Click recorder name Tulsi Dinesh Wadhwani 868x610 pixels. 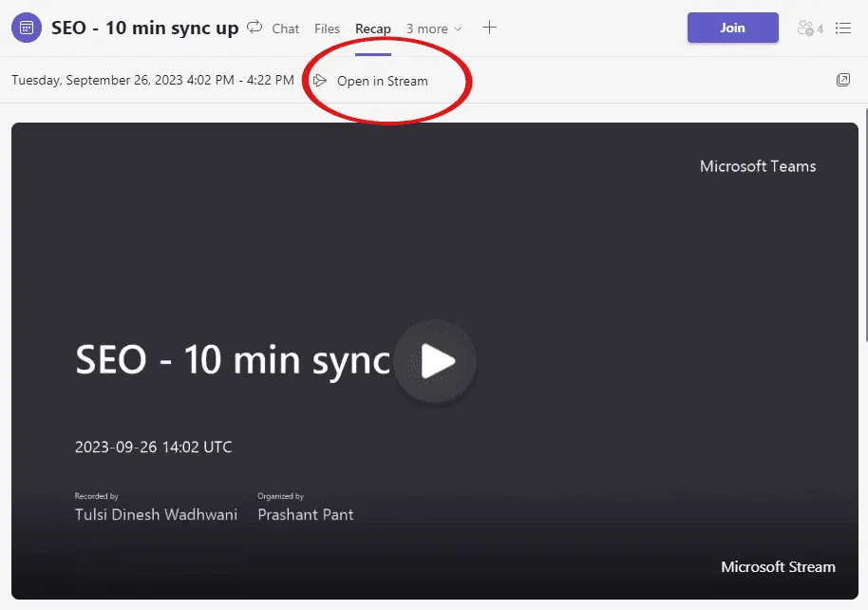(156, 515)
